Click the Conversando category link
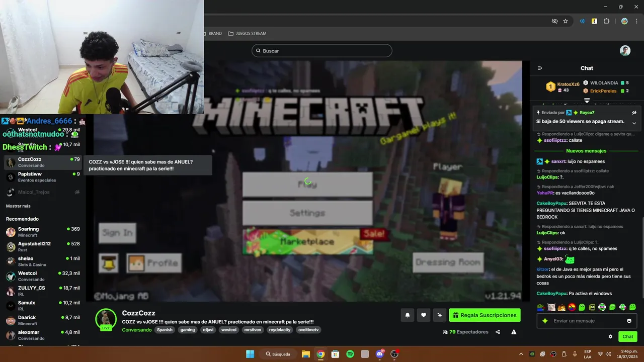The image size is (644, 362). pyautogui.click(x=137, y=330)
